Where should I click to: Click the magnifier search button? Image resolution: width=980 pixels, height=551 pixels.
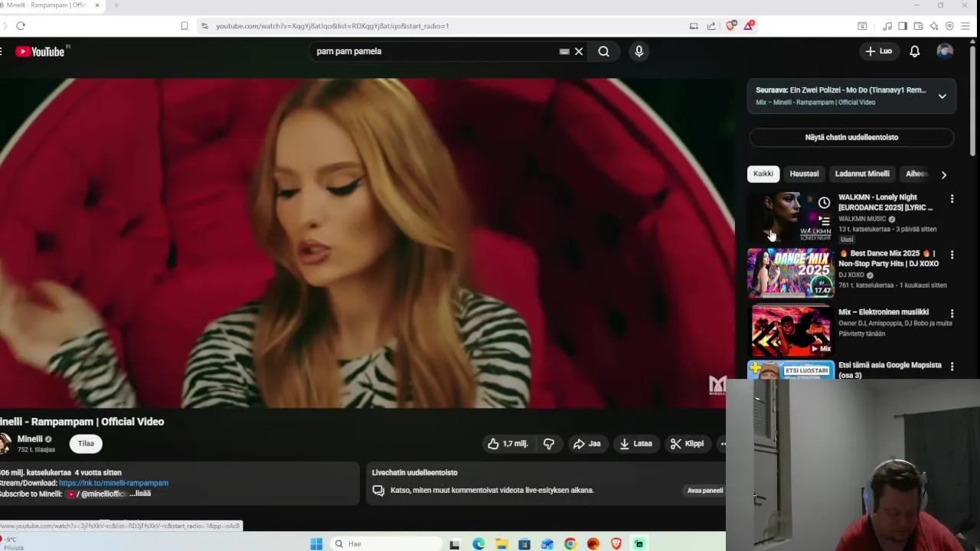604,51
